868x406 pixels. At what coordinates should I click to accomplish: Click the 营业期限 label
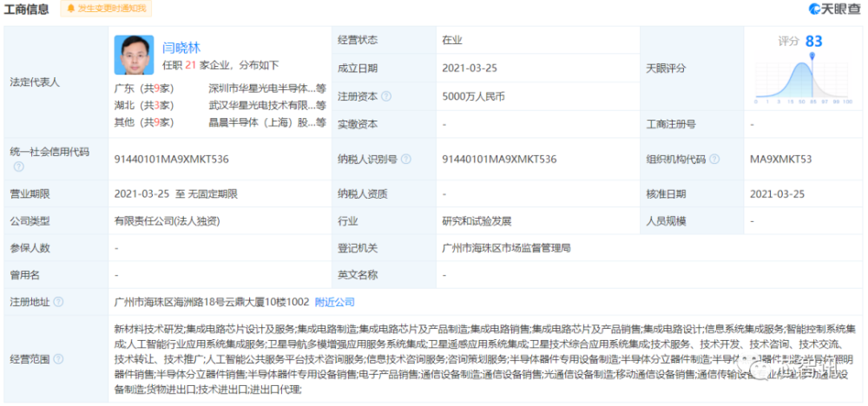30,194
